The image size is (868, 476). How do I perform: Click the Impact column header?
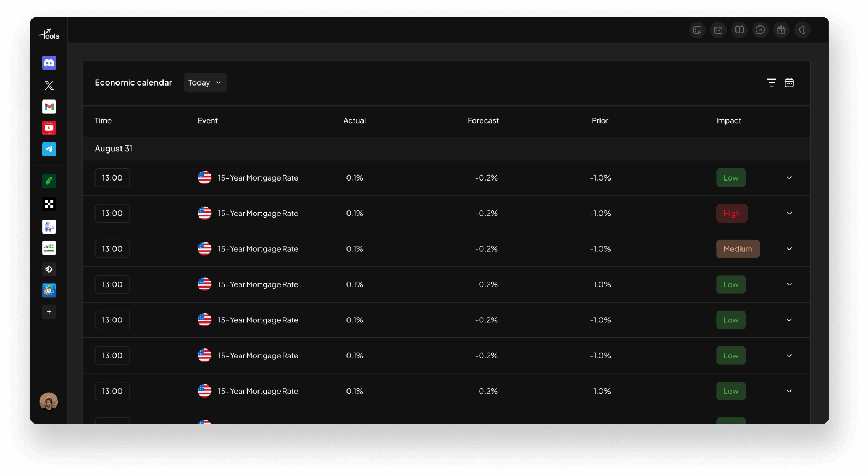coord(728,121)
